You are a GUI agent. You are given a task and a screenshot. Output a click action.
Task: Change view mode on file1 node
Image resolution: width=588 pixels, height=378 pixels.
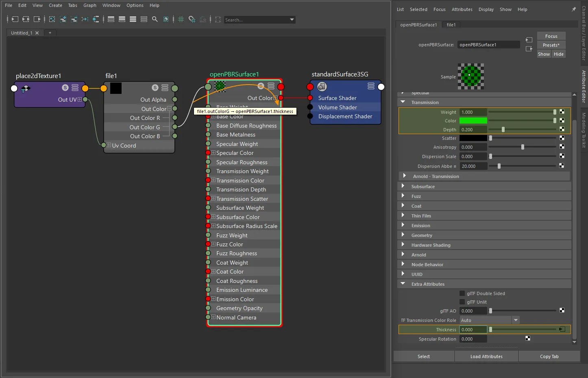click(165, 87)
